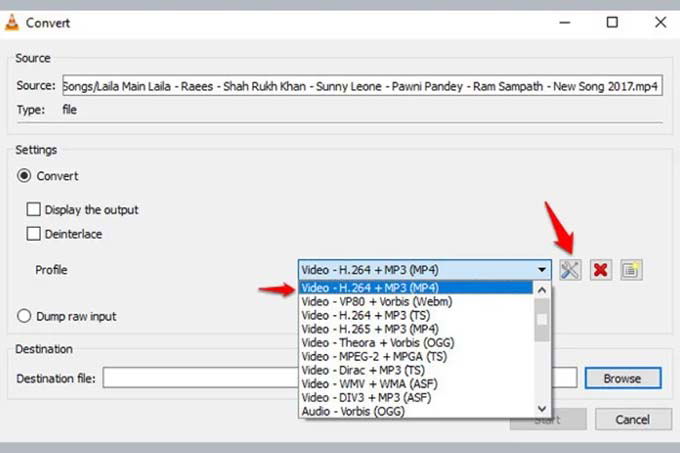Choose Video - H.265 + MP3 (MP4)
The image size is (680, 453).
(x=415, y=329)
